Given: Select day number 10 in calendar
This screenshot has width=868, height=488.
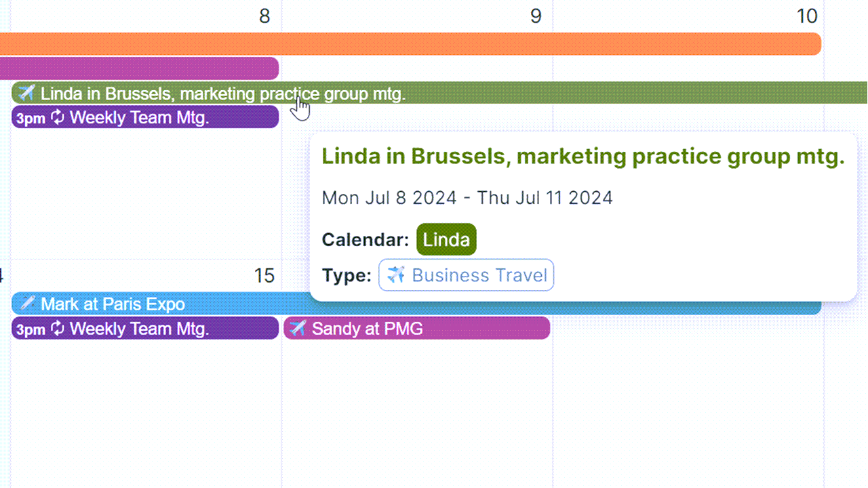Looking at the screenshot, I should tap(807, 16).
